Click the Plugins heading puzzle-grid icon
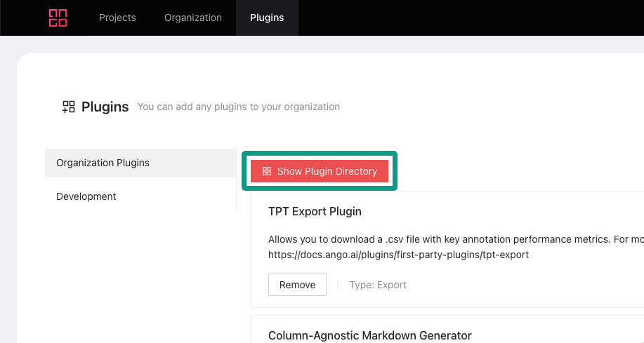Viewport: 644px width, 343px height. coord(68,107)
